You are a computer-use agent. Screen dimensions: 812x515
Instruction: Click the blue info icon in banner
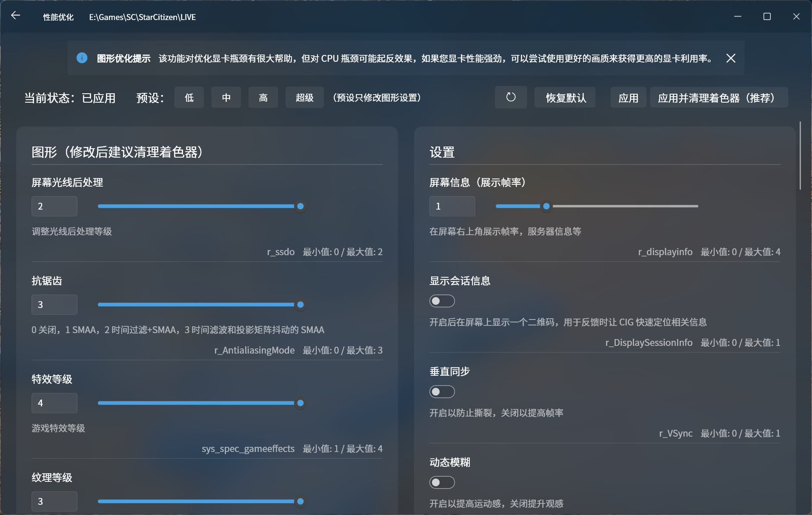point(82,58)
